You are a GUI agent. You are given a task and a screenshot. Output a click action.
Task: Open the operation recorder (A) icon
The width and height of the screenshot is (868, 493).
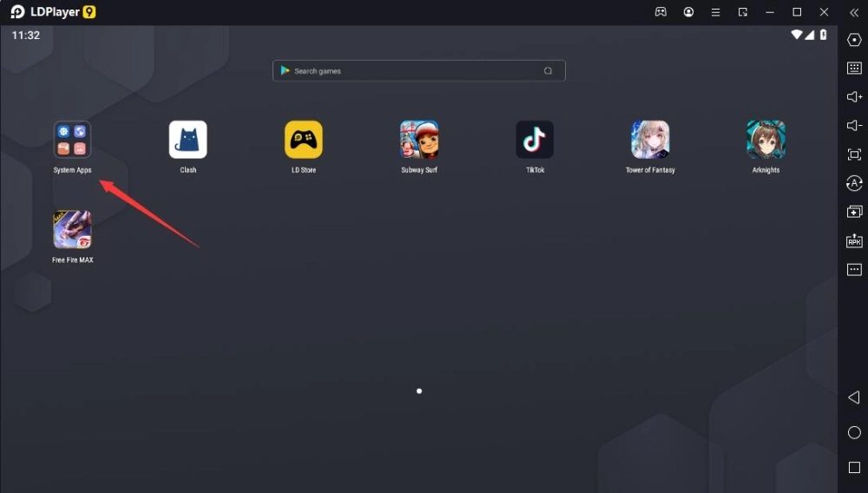coord(854,182)
